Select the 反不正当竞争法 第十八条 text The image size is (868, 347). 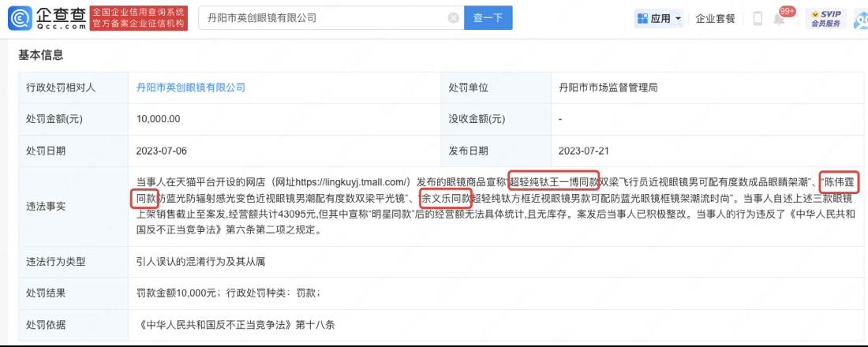tap(236, 325)
